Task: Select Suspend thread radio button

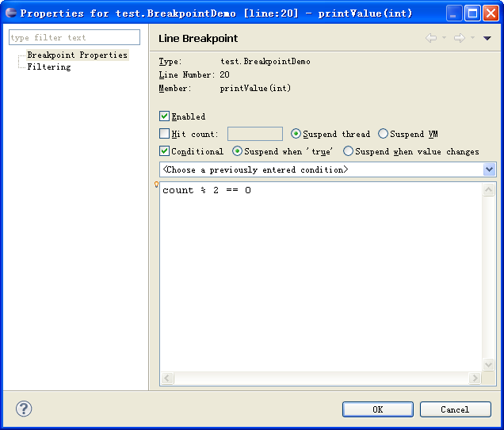Action: pyautogui.click(x=296, y=134)
